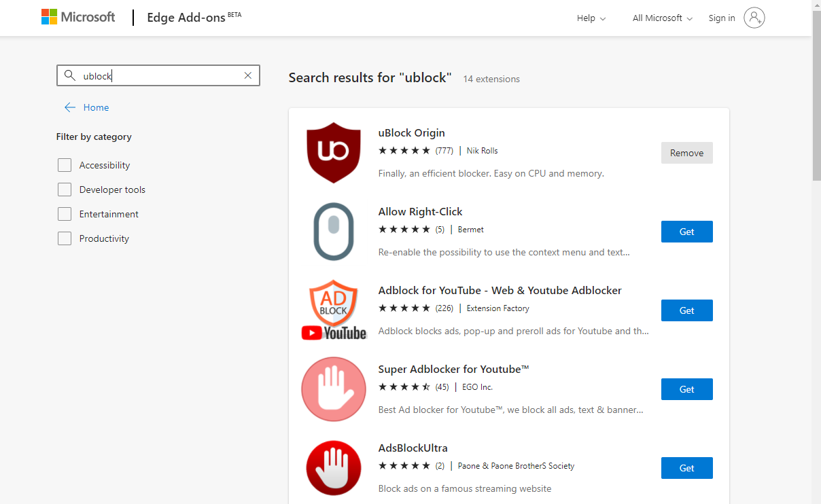The height and width of the screenshot is (504, 821).
Task: Open the Super Adblocker hand icon
Action: point(334,389)
